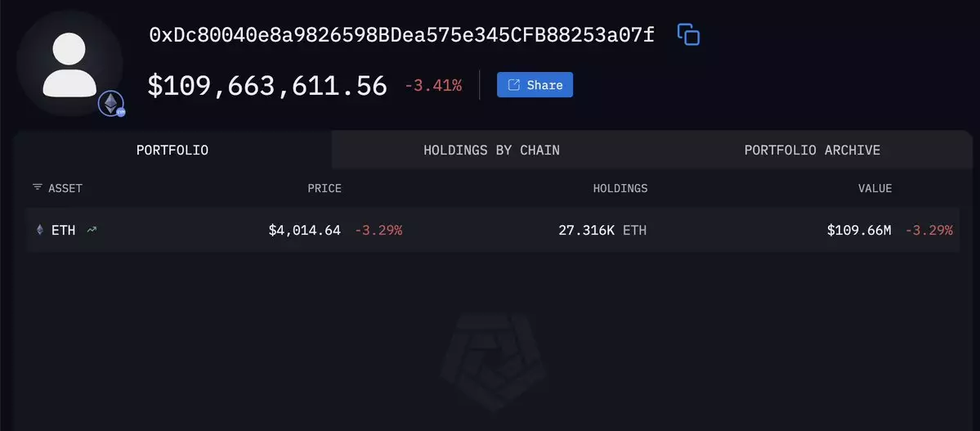980x431 pixels.
Task: Click the Arkham watermark logo
Action: click(494, 361)
